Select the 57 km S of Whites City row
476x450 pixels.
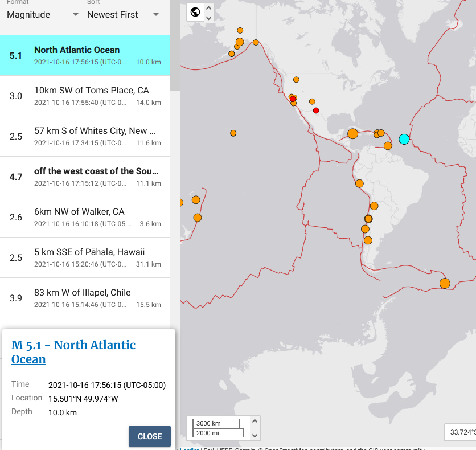click(x=85, y=136)
